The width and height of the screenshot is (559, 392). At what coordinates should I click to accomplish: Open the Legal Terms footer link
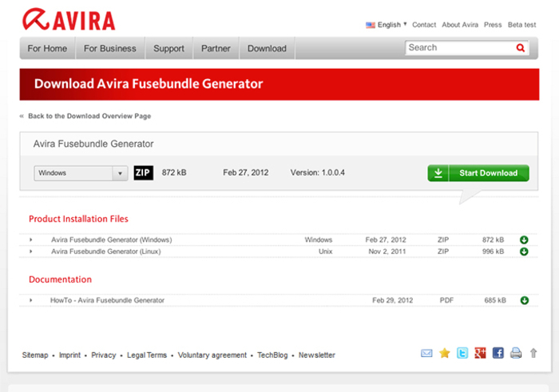pos(147,355)
